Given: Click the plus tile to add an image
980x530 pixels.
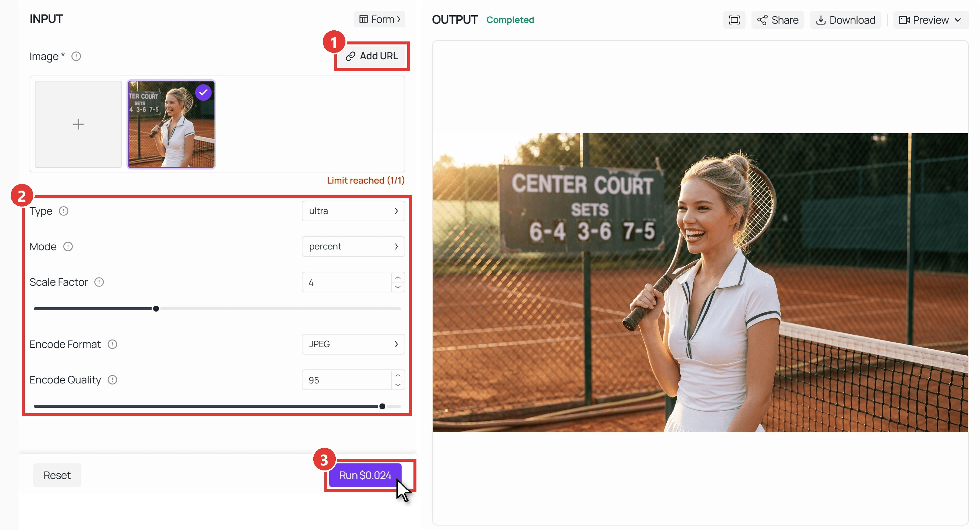Looking at the screenshot, I should 78,124.
